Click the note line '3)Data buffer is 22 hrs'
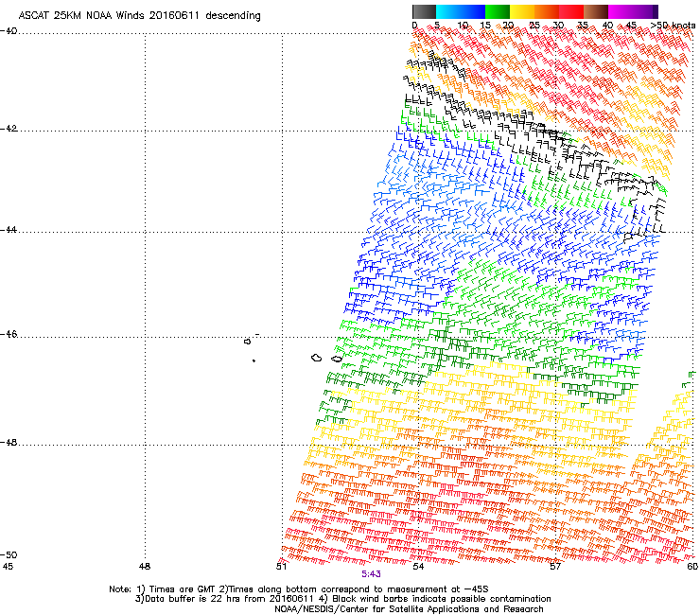This screenshot has height=615, width=700. click(x=342, y=599)
